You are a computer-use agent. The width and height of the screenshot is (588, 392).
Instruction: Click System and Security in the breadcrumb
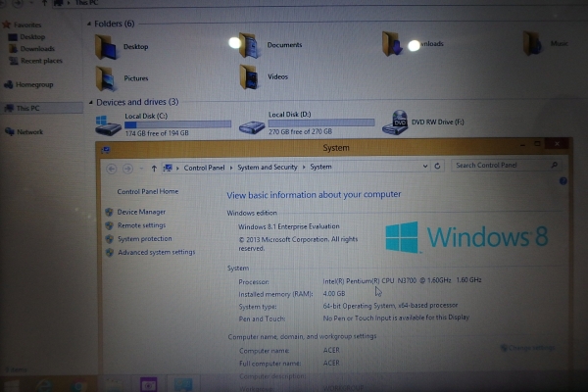[268, 167]
